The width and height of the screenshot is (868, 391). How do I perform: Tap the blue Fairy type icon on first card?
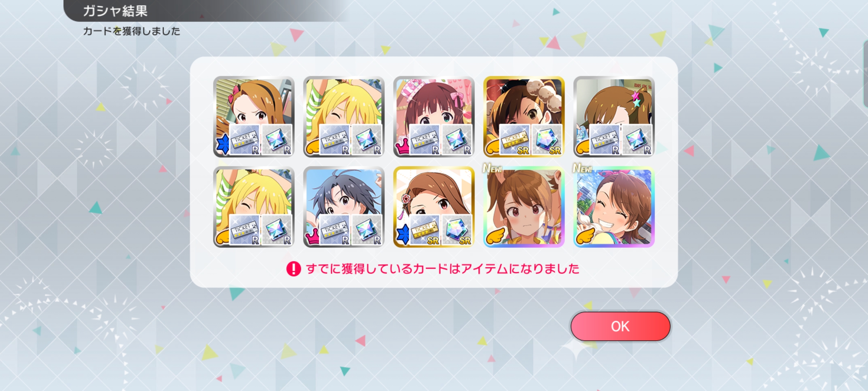[224, 144]
